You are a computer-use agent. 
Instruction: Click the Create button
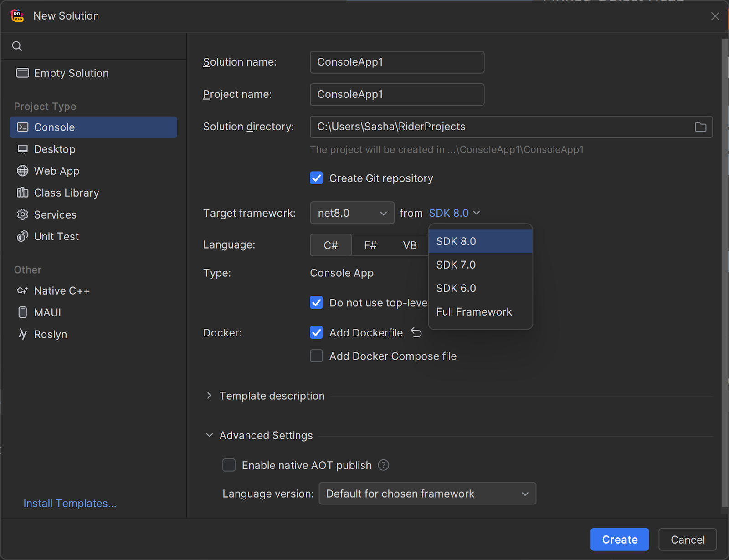click(620, 540)
